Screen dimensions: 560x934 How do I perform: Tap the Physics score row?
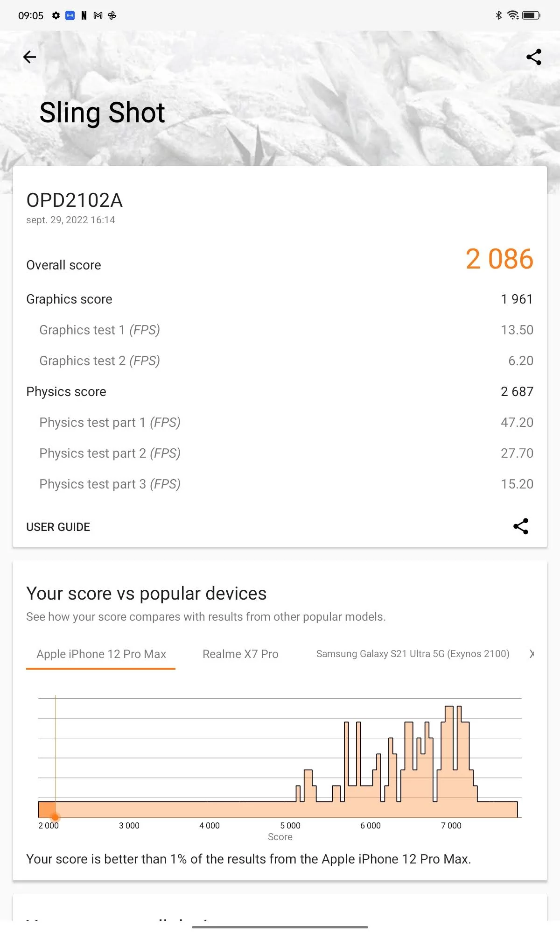click(x=280, y=391)
